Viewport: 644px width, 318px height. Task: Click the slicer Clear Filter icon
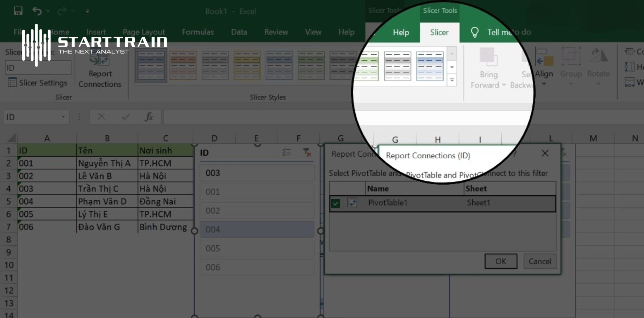coord(307,152)
